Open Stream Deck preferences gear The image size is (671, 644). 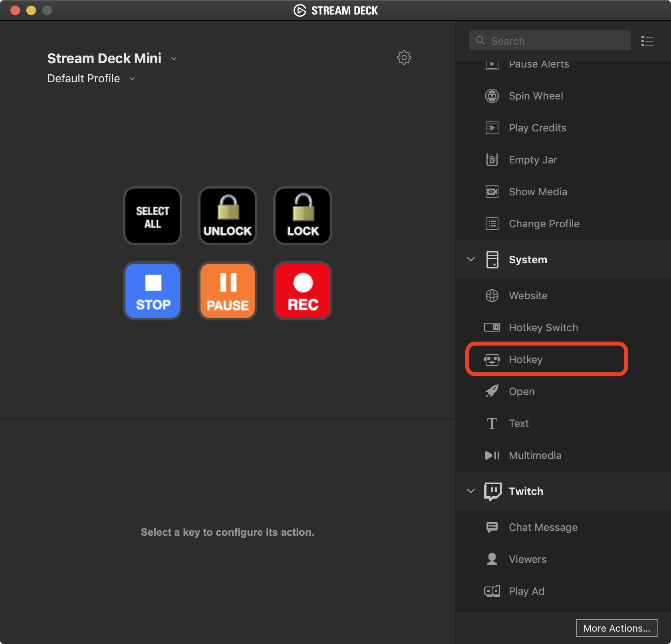(404, 58)
